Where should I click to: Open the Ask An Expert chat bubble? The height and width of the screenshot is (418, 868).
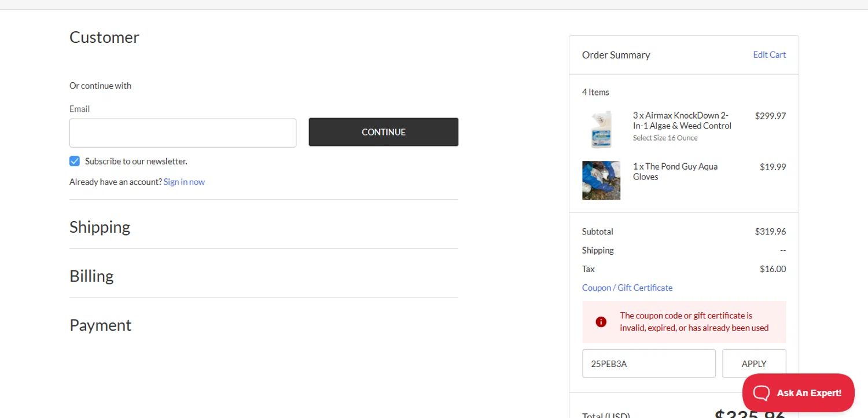click(x=798, y=393)
